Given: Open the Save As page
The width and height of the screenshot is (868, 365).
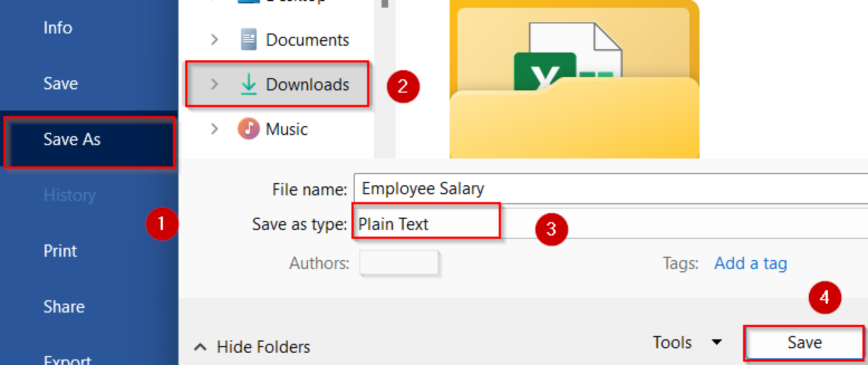Looking at the screenshot, I should click(x=72, y=140).
